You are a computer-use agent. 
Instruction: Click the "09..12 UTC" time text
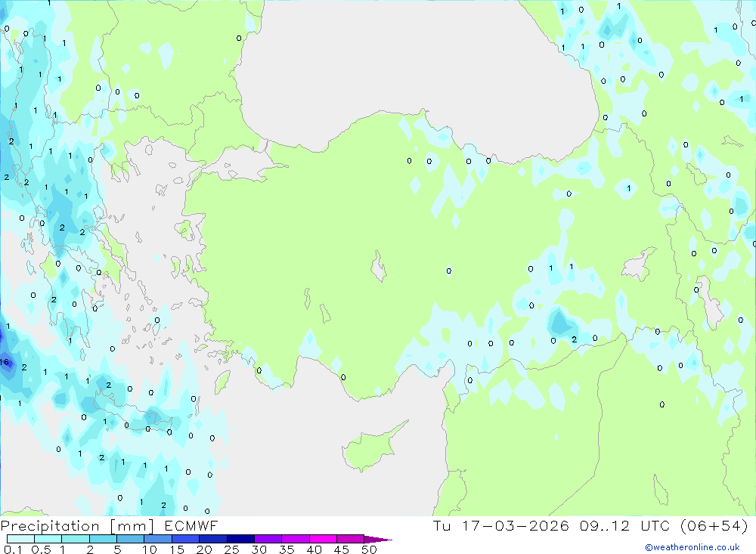point(625,525)
